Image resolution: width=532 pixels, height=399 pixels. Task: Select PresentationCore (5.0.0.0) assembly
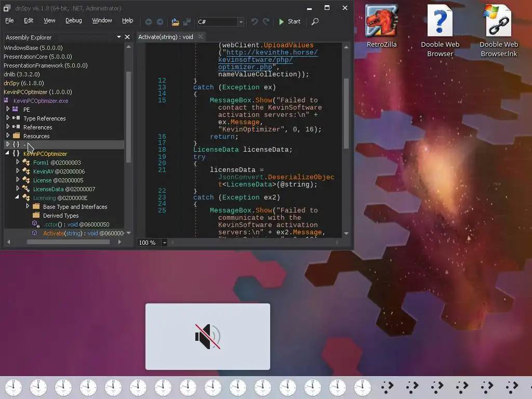point(38,57)
